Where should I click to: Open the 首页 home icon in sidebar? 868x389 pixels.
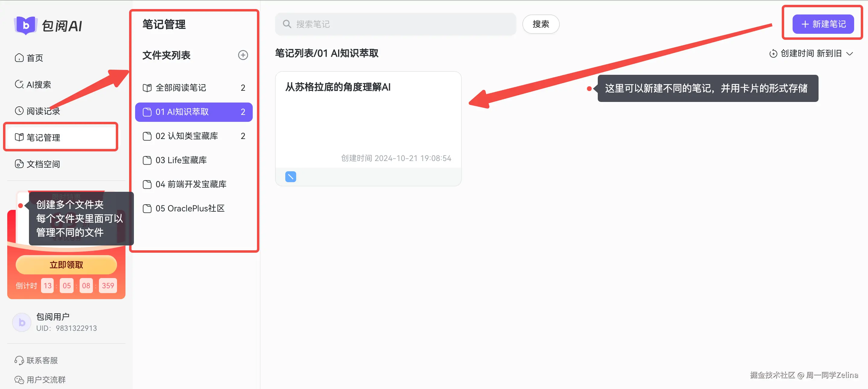pyautogui.click(x=20, y=58)
